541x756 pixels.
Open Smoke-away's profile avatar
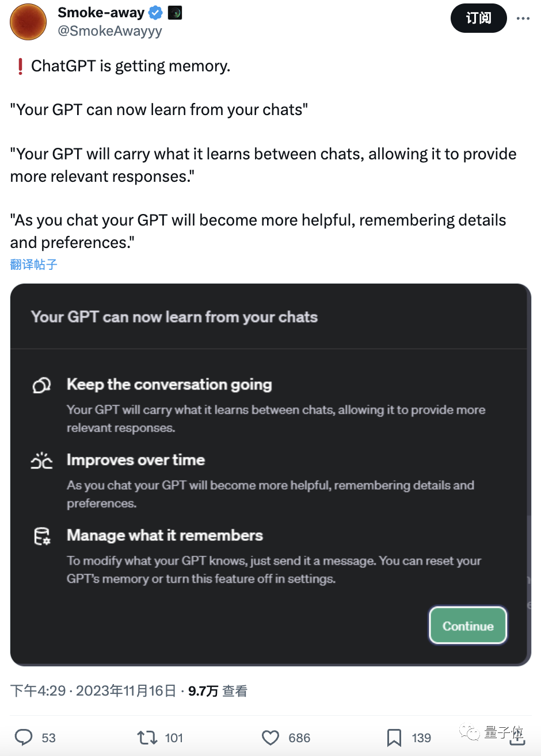click(x=29, y=22)
